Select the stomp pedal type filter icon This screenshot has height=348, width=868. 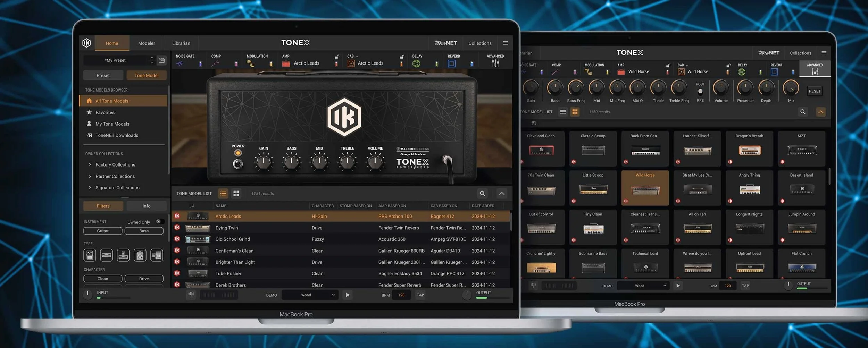click(90, 255)
